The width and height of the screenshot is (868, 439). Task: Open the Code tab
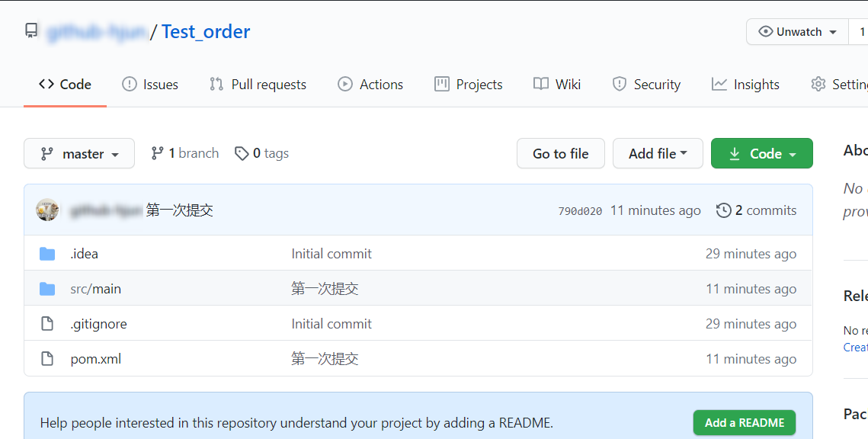click(x=65, y=84)
